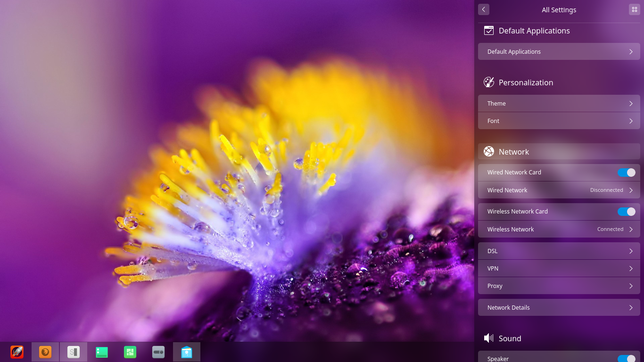Viewport: 644px width, 362px height.
Task: Disable the Wired Network Card
Action: point(627,173)
